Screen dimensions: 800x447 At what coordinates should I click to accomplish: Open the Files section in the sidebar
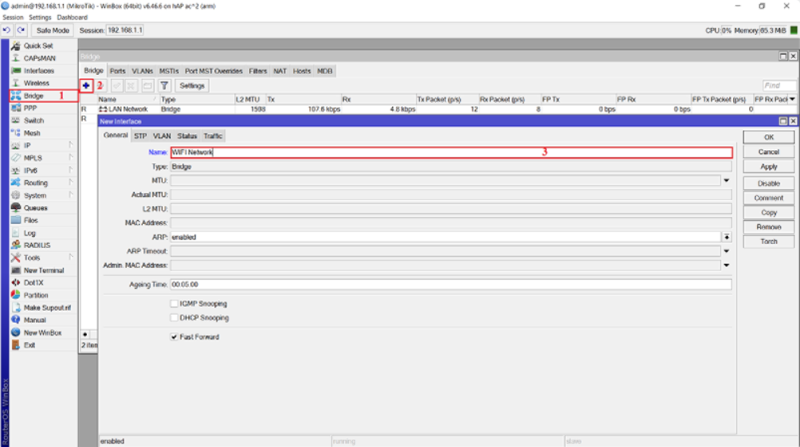tap(31, 220)
